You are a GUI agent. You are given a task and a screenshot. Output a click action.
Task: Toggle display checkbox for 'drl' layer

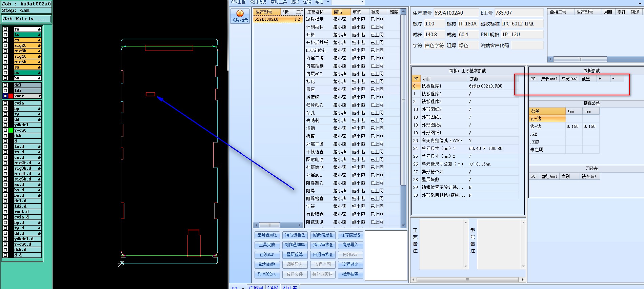pyautogui.click(x=5, y=85)
